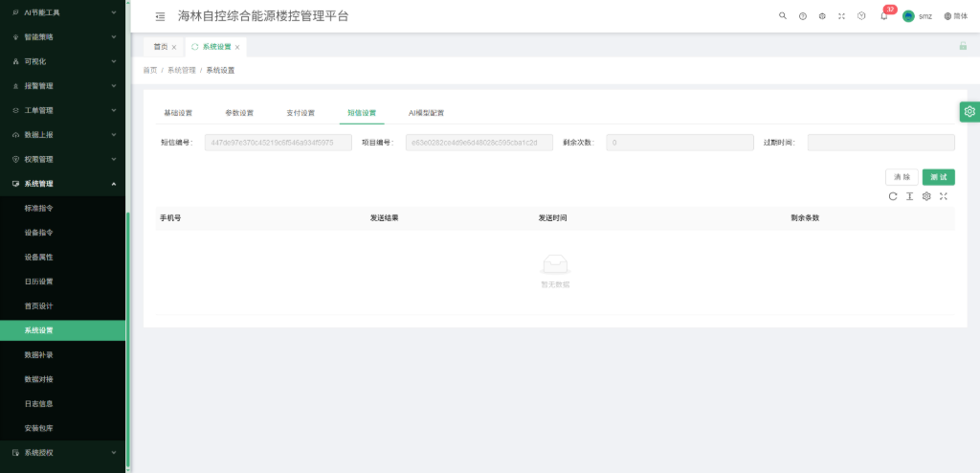Click the hamburger menu collapse icon
This screenshot has height=473, width=980.
pyautogui.click(x=160, y=17)
